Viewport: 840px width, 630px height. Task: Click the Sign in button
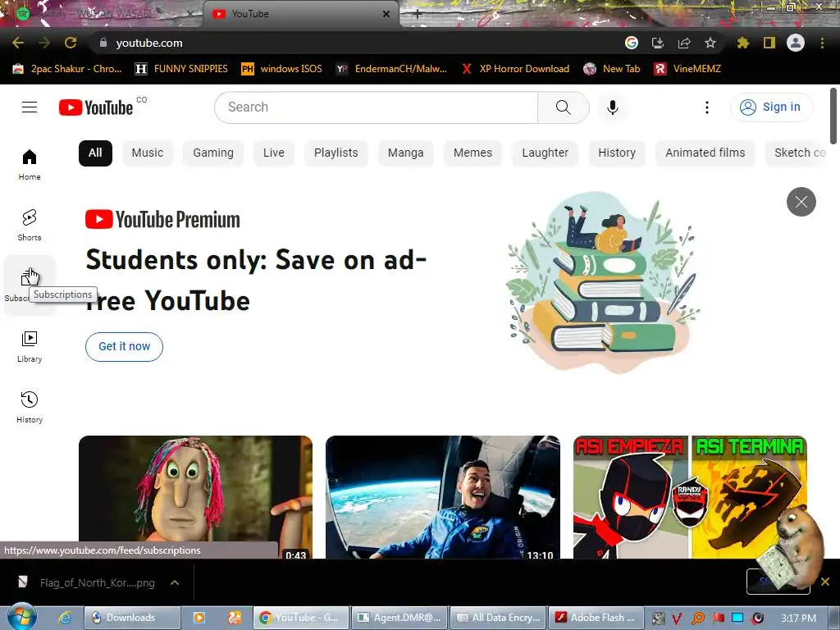pos(771,107)
